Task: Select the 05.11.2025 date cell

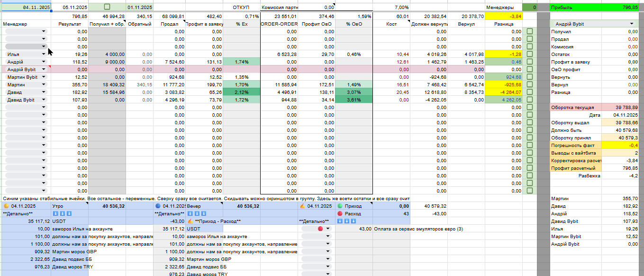Action: pos(70,8)
